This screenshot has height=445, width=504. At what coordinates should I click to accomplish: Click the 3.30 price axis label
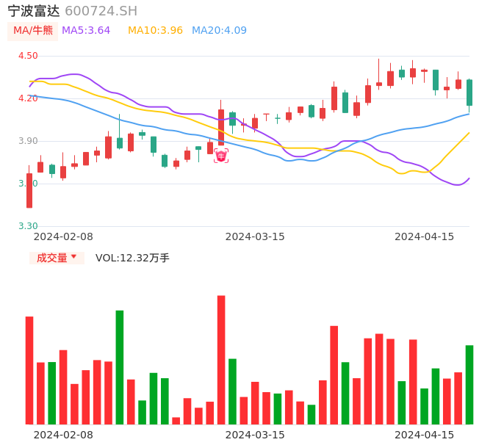[28, 226]
